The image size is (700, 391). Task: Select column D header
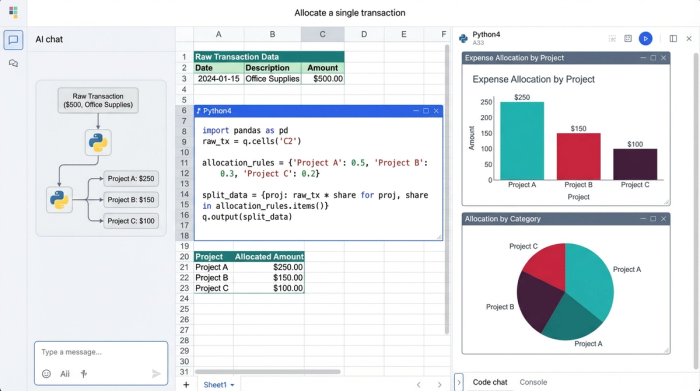364,34
